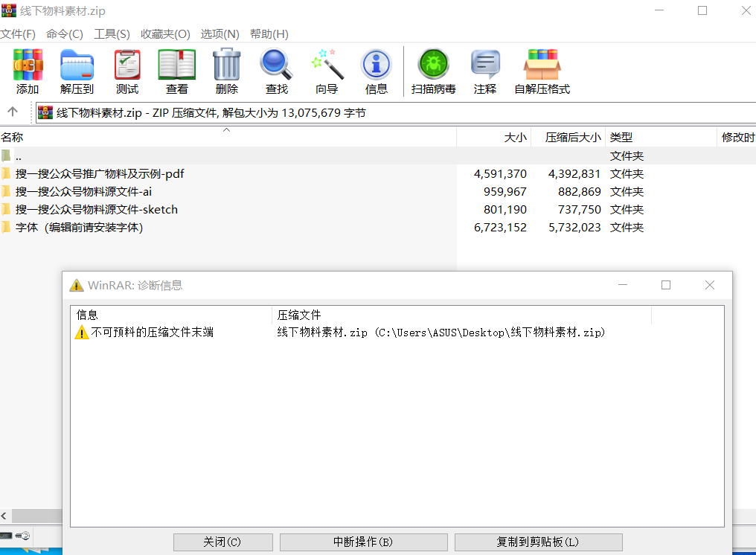
Task: Close the 诊断信息 dialog with X
Action: pyautogui.click(x=710, y=285)
